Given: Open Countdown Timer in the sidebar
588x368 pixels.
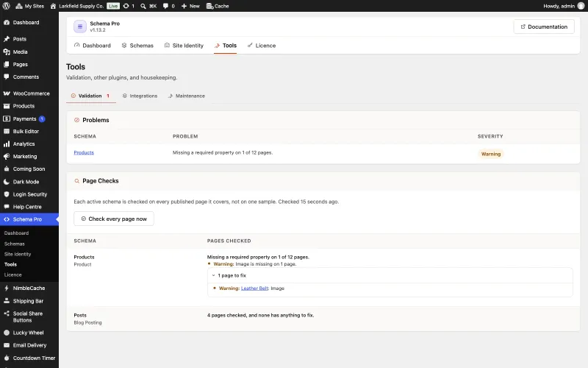Looking at the screenshot, I should click(29, 358).
